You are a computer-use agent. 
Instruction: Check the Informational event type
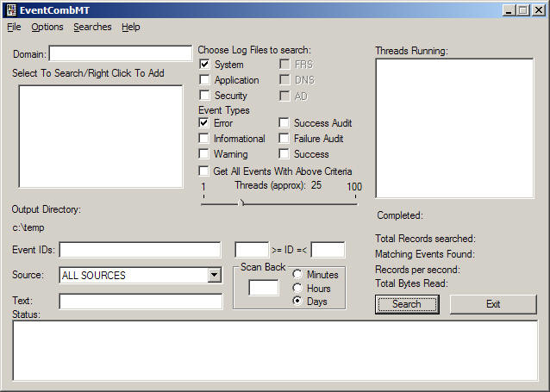click(203, 138)
